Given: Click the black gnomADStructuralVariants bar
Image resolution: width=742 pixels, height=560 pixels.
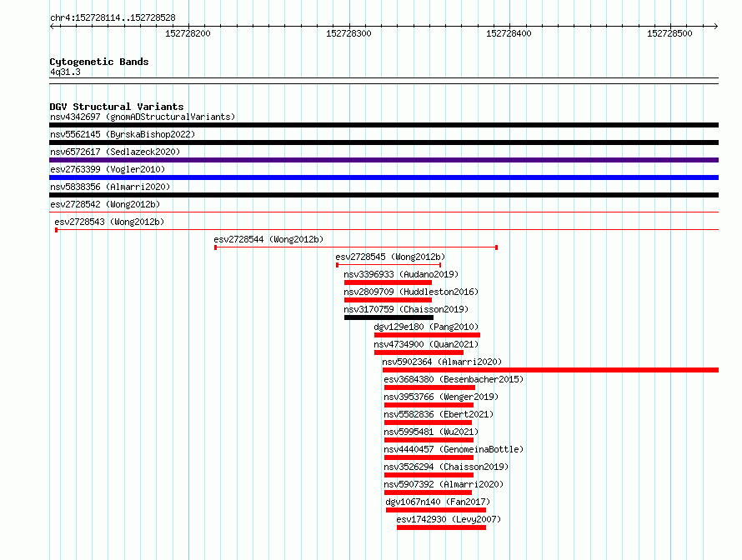Looking at the screenshot, I should [x=384, y=125].
